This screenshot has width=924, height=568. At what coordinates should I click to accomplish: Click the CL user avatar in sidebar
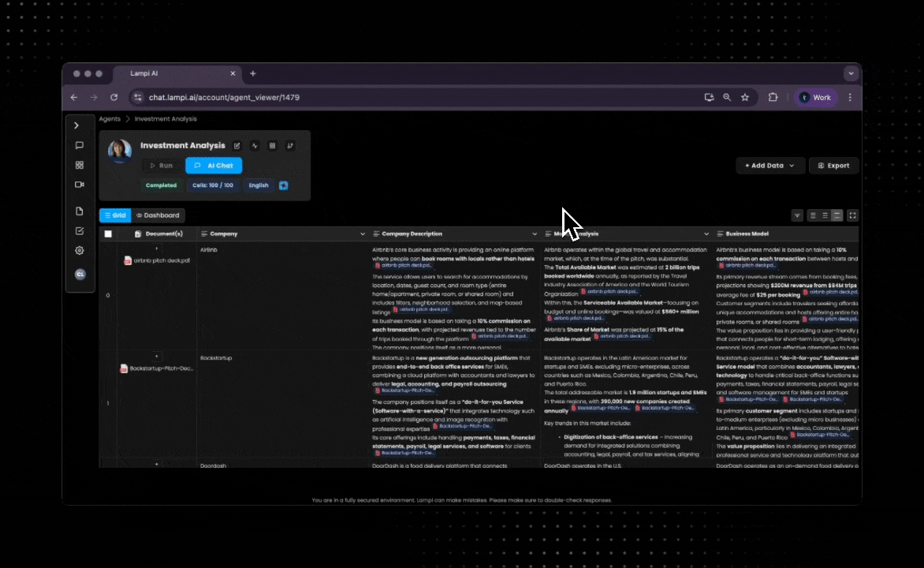[80, 275]
